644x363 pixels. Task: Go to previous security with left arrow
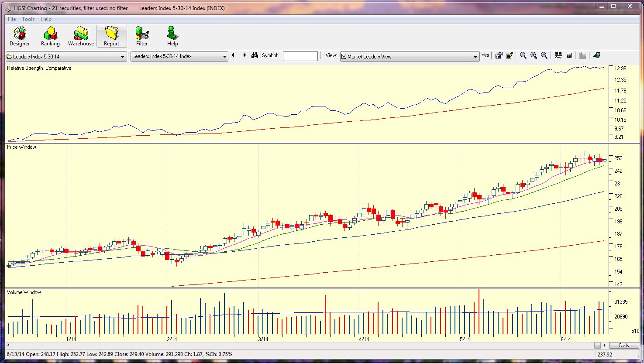click(233, 55)
